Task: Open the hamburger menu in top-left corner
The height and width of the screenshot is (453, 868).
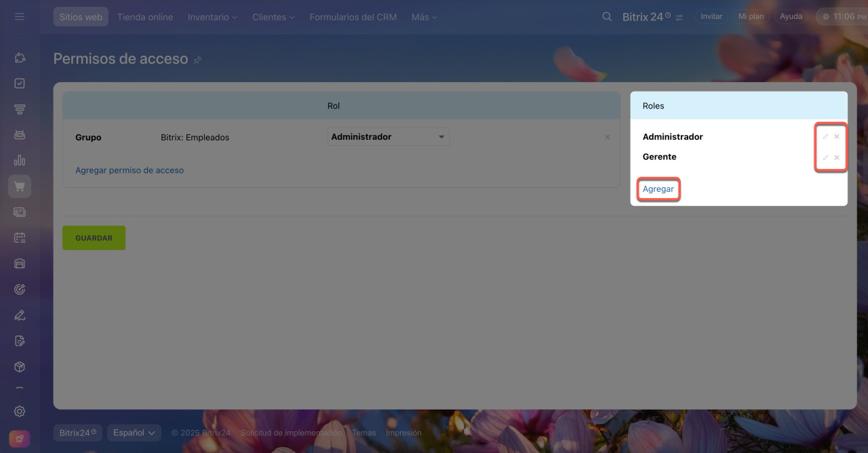Action: [x=20, y=16]
